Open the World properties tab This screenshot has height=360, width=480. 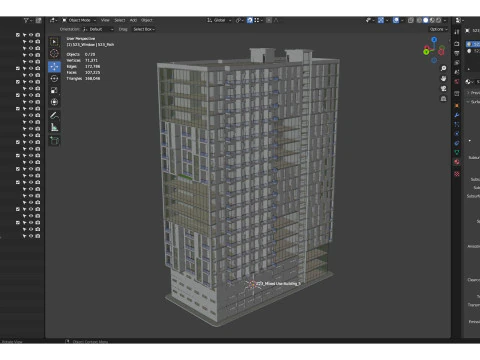point(457,81)
